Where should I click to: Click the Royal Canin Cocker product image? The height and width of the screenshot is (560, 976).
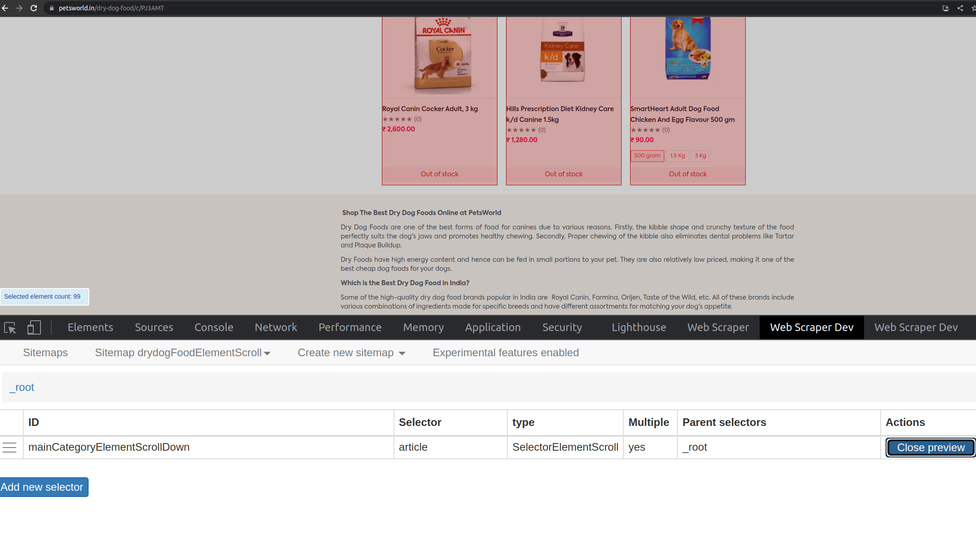(x=443, y=54)
